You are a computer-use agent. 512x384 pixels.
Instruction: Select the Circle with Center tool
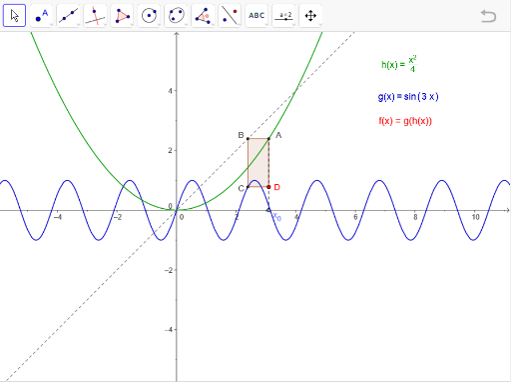149,15
